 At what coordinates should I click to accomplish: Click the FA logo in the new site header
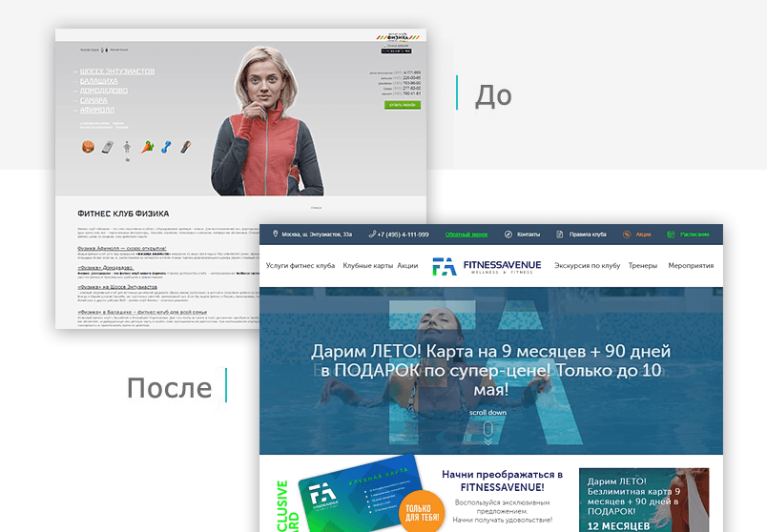[x=445, y=267]
